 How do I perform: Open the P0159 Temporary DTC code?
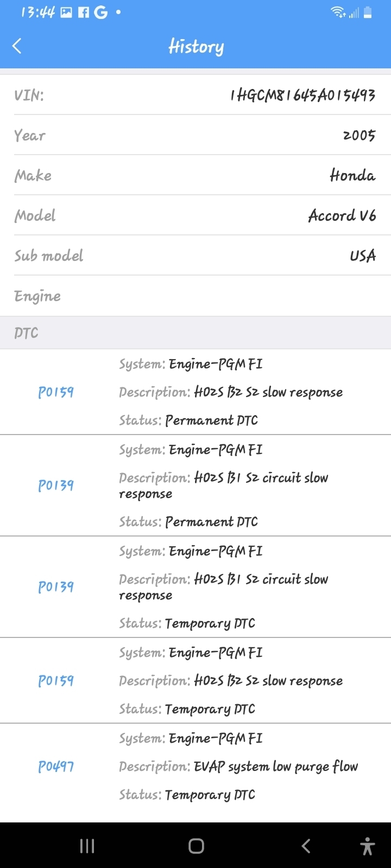point(56,680)
